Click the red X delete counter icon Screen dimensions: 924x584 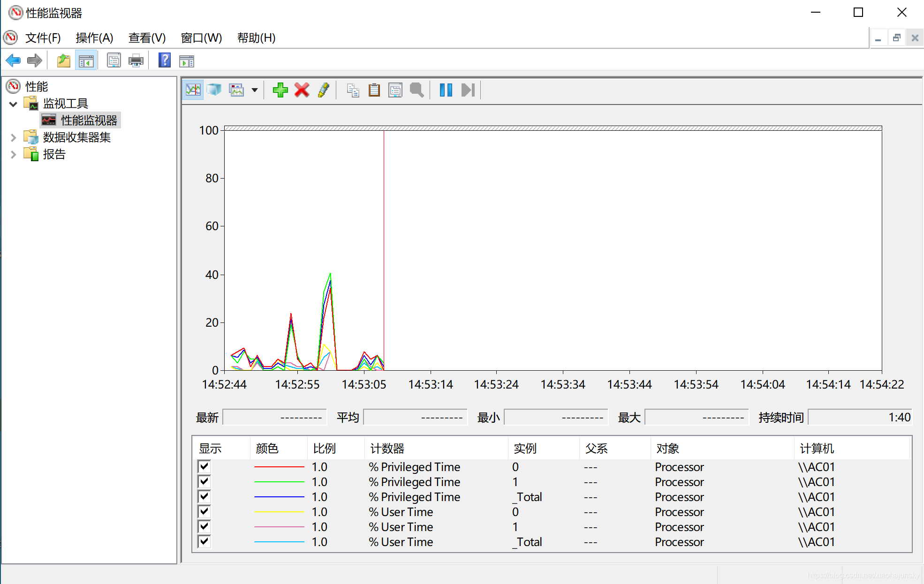[302, 90]
